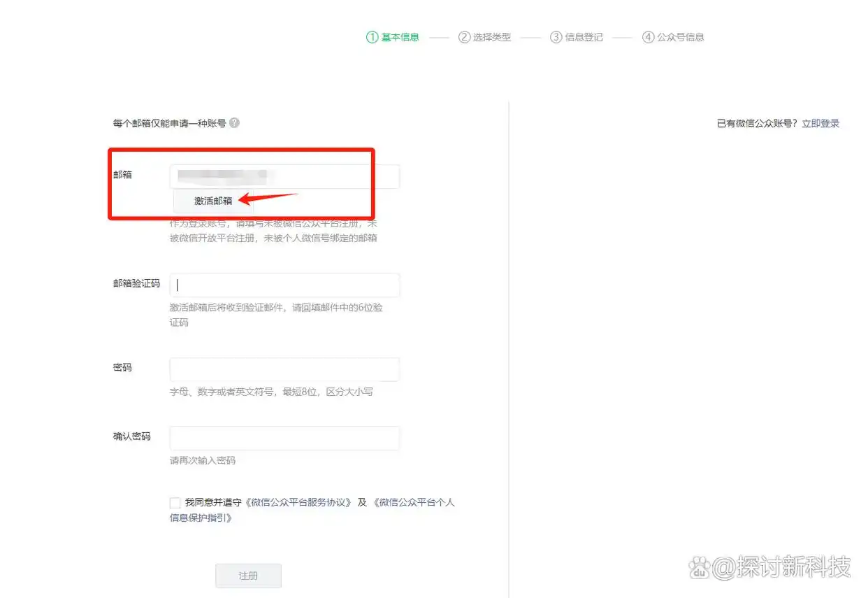Tick the agreement checkbox
The height and width of the screenshot is (598, 868).
click(x=175, y=503)
